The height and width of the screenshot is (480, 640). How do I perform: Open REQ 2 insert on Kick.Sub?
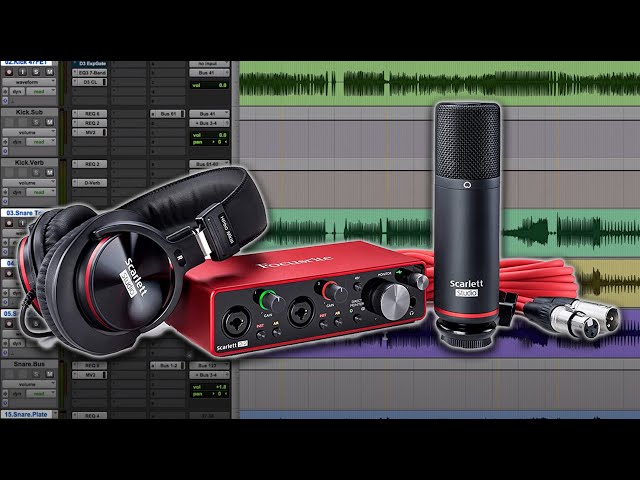[x=89, y=123]
